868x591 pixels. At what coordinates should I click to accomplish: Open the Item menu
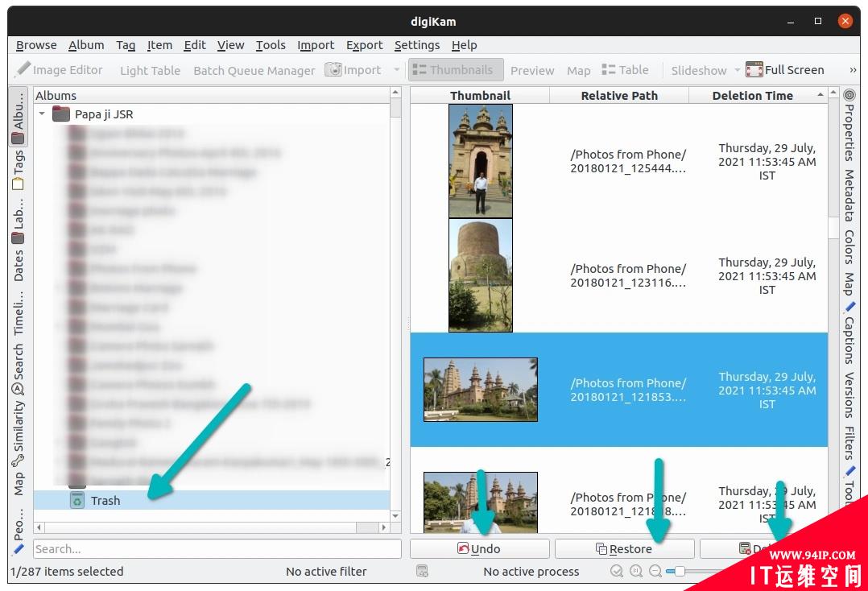(x=159, y=45)
